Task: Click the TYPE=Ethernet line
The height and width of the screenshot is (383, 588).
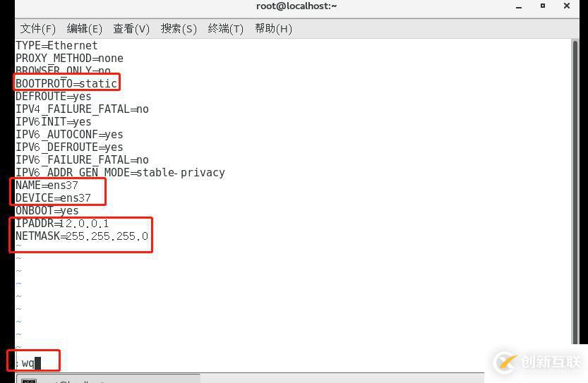Action: point(56,45)
